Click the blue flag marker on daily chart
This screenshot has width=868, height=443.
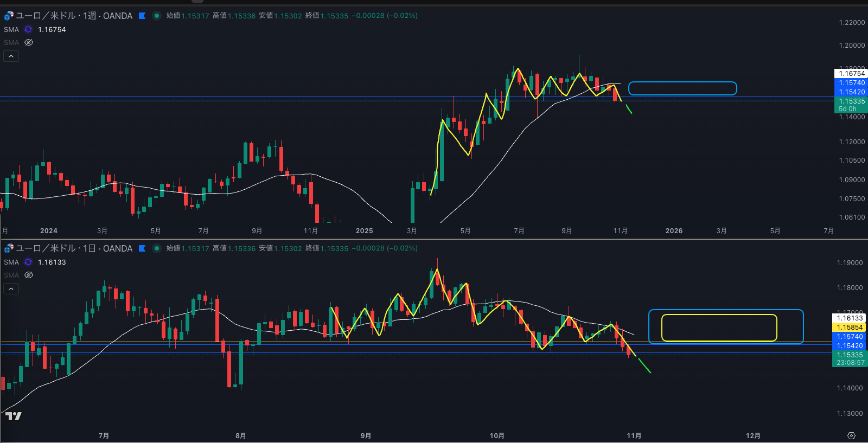(142, 248)
